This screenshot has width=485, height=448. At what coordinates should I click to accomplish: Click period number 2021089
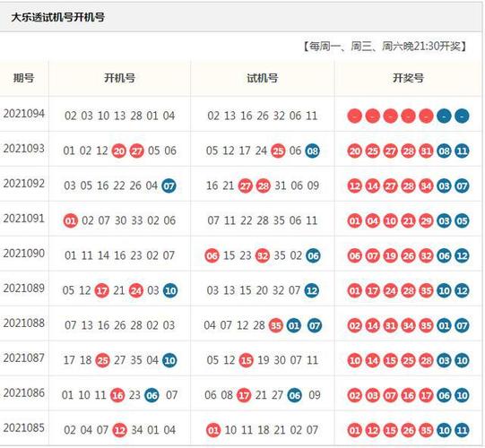(x=24, y=289)
